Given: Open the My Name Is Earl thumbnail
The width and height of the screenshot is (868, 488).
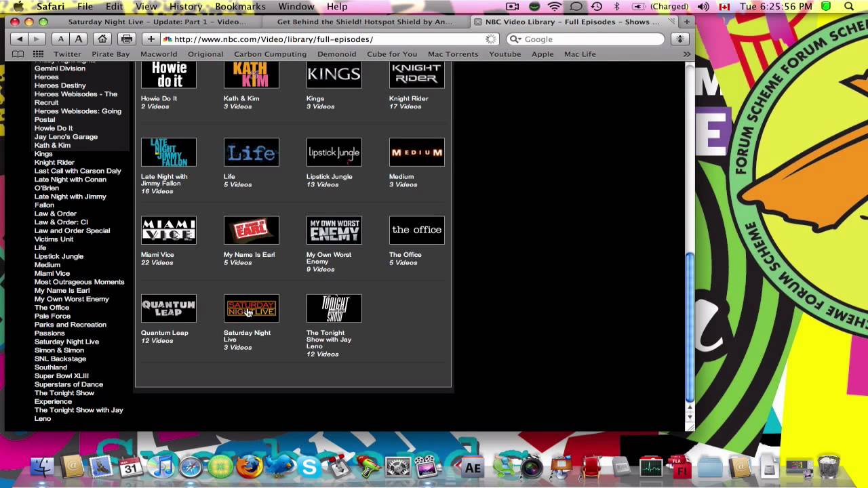Looking at the screenshot, I should (x=252, y=230).
